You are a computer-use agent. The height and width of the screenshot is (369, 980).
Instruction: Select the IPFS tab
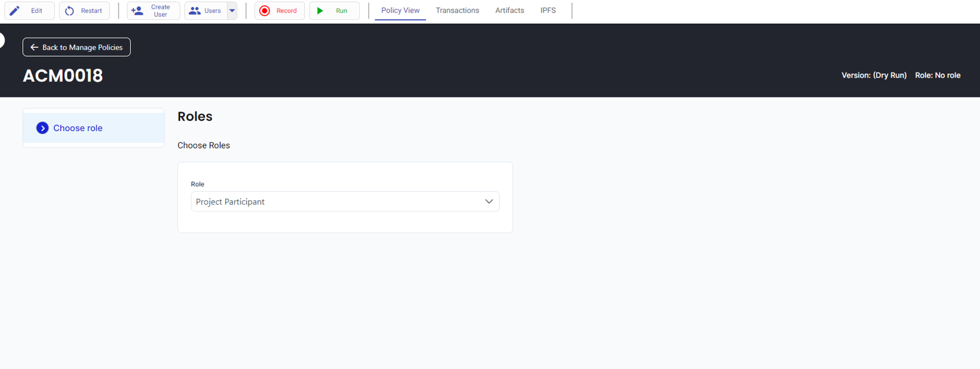click(x=547, y=10)
